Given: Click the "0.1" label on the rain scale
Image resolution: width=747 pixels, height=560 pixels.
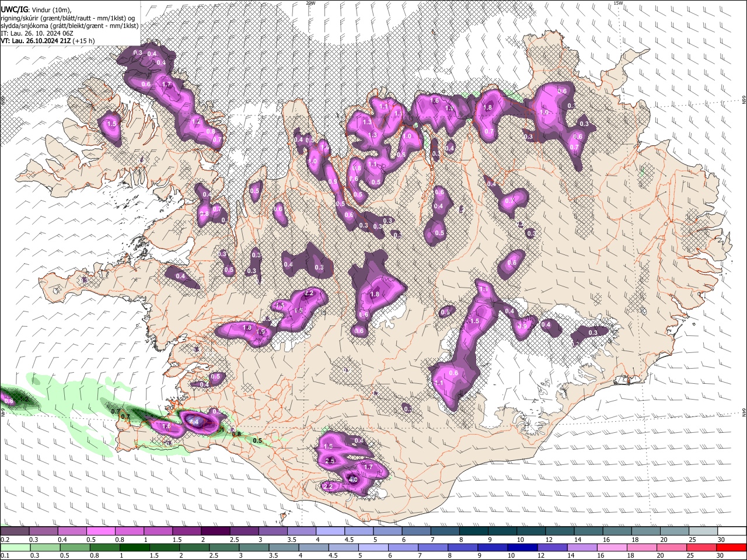Looking at the screenshot, I should coord(5,556).
